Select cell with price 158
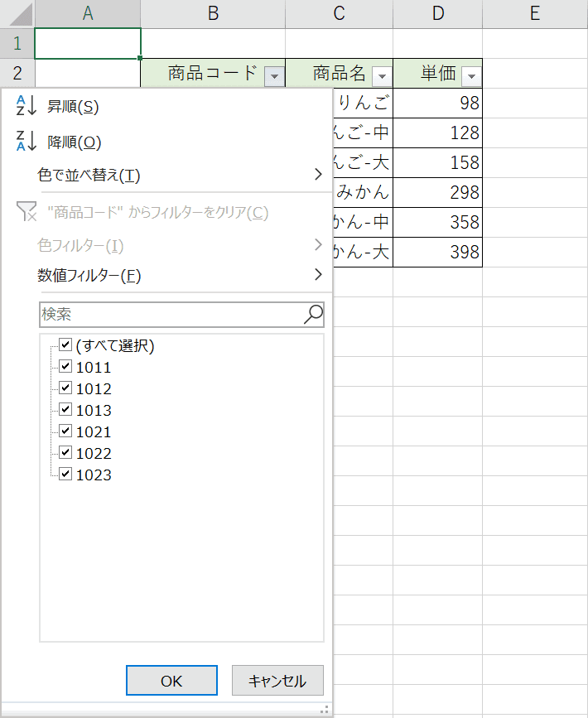 click(x=438, y=162)
